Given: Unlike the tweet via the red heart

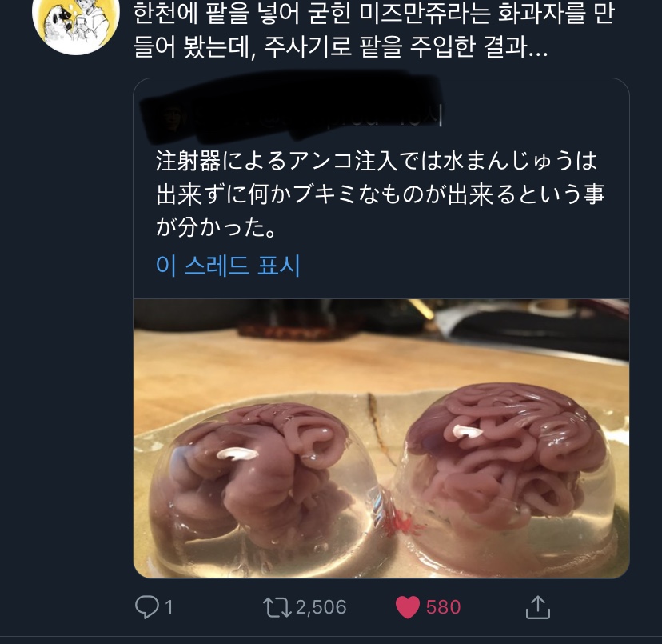Looking at the screenshot, I should 408,607.
